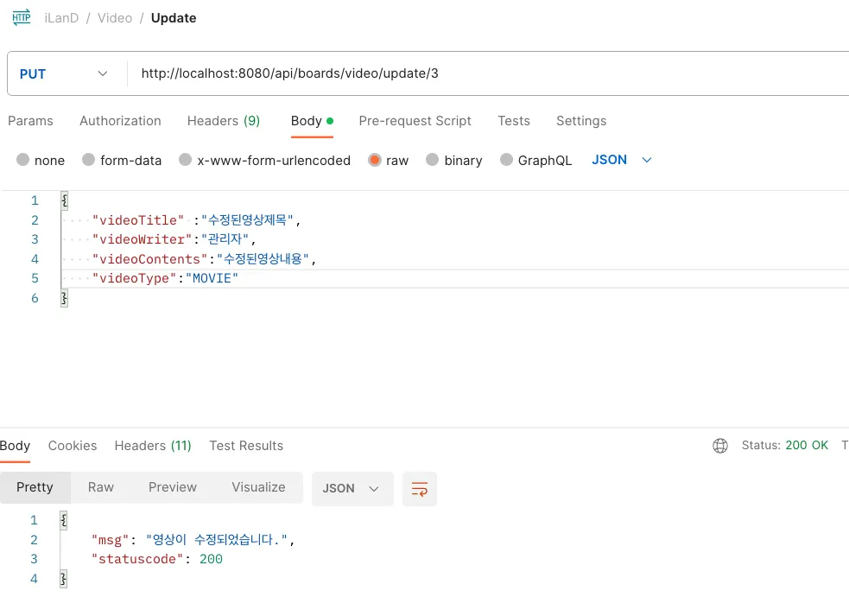
Task: Select the GraphQL body option
Action: click(506, 160)
